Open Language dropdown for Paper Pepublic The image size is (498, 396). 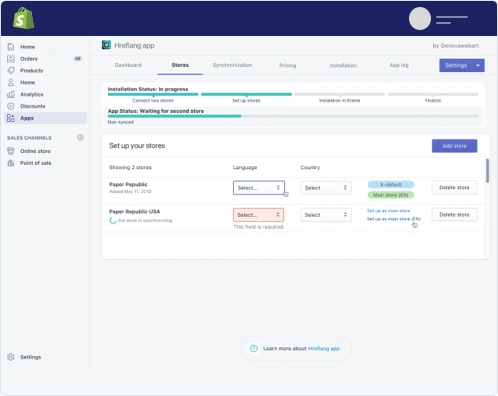click(259, 188)
